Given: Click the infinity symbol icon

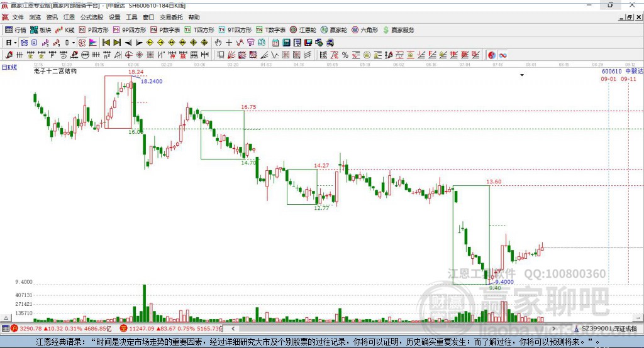Looking at the screenshot, I should [502, 55].
